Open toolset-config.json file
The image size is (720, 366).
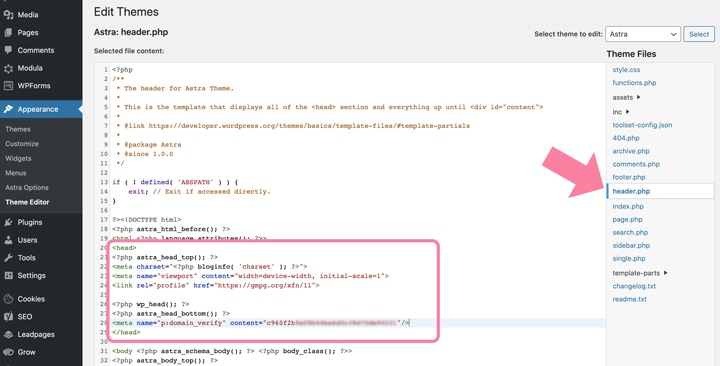(642, 125)
